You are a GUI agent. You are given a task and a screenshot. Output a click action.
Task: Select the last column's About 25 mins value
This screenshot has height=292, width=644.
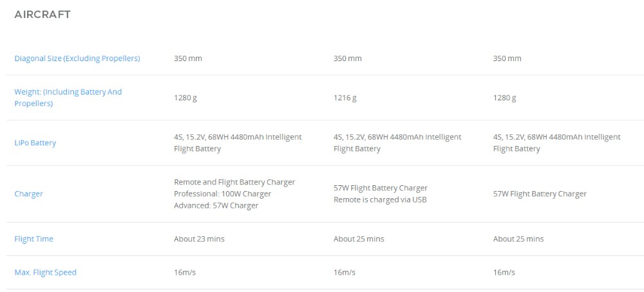tap(518, 239)
